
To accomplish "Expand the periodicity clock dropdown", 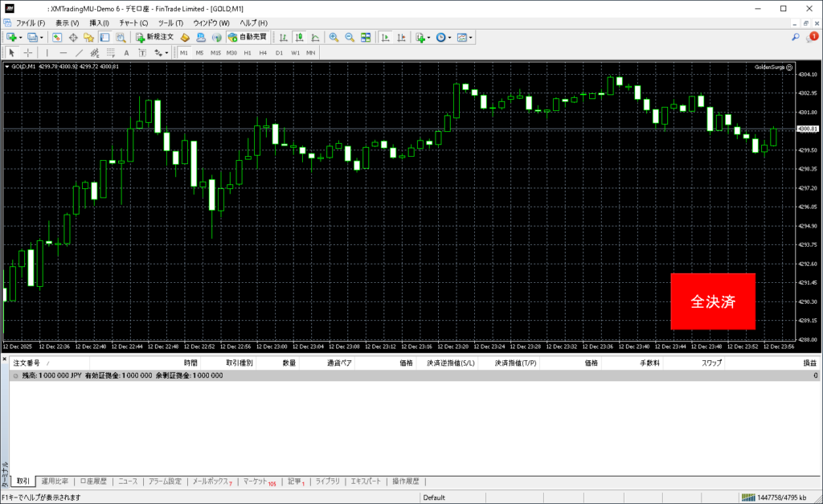I will tap(450, 37).
